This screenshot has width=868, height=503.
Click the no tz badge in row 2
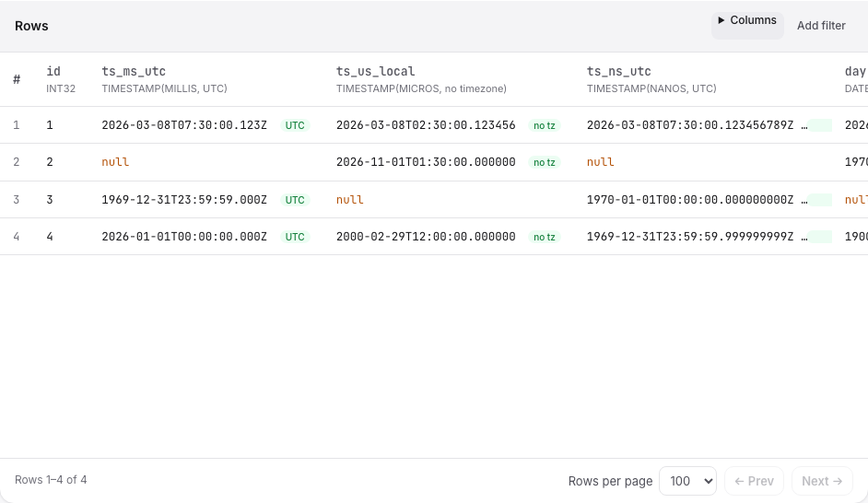(545, 163)
